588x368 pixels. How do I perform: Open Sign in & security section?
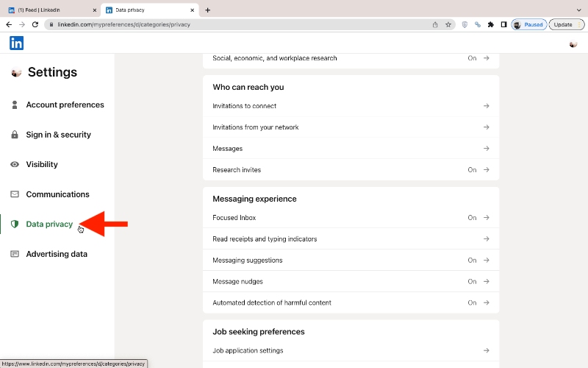coord(58,135)
